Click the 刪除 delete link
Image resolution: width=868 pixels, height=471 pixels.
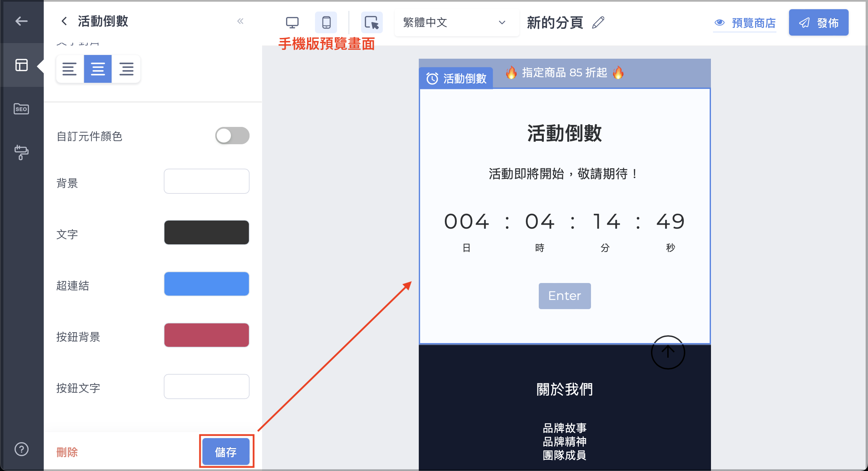pos(67,452)
